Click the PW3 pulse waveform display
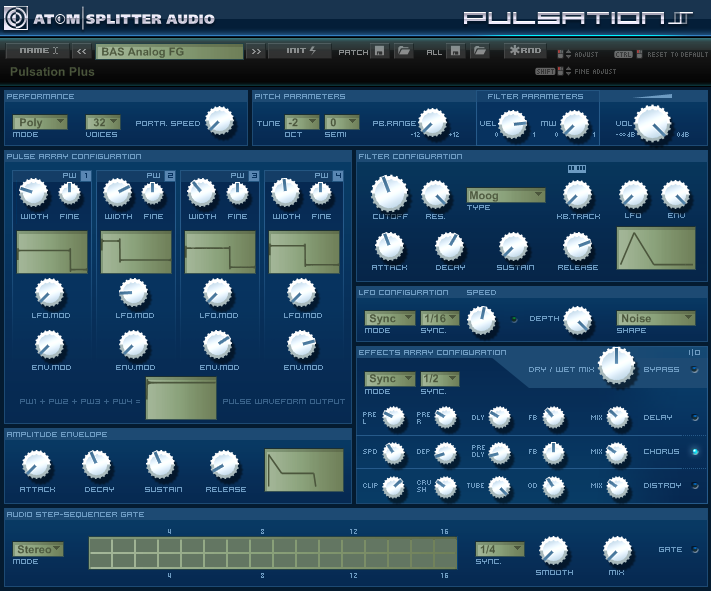This screenshot has height=591, width=711. (220, 252)
